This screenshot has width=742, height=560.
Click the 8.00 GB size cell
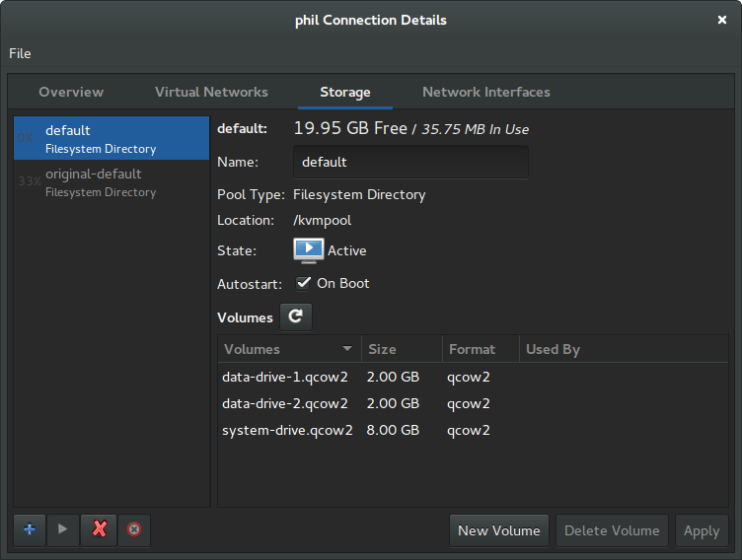coord(393,430)
